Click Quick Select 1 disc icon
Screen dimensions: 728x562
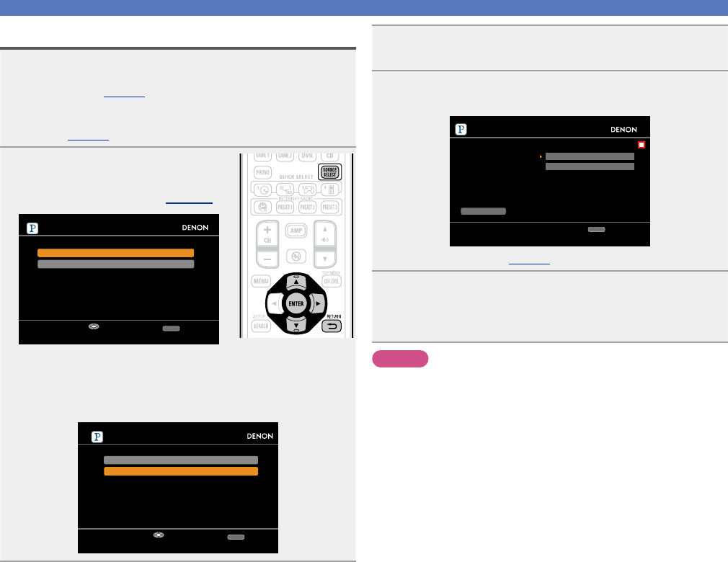coord(263,189)
